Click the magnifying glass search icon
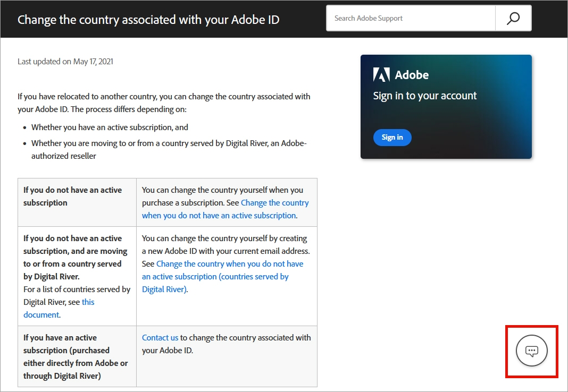568x392 pixels. tap(513, 19)
